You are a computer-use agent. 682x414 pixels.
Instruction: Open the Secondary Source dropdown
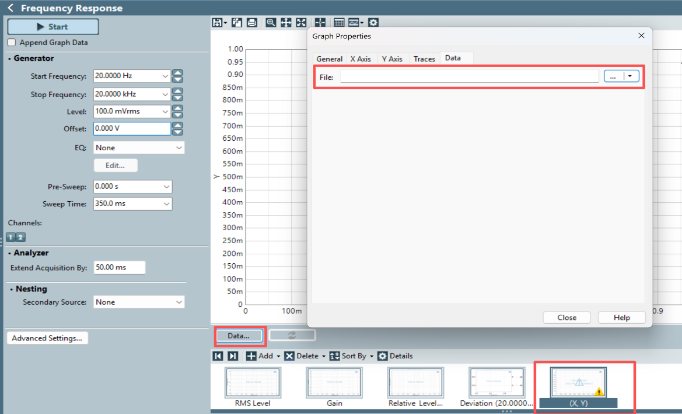(x=179, y=302)
